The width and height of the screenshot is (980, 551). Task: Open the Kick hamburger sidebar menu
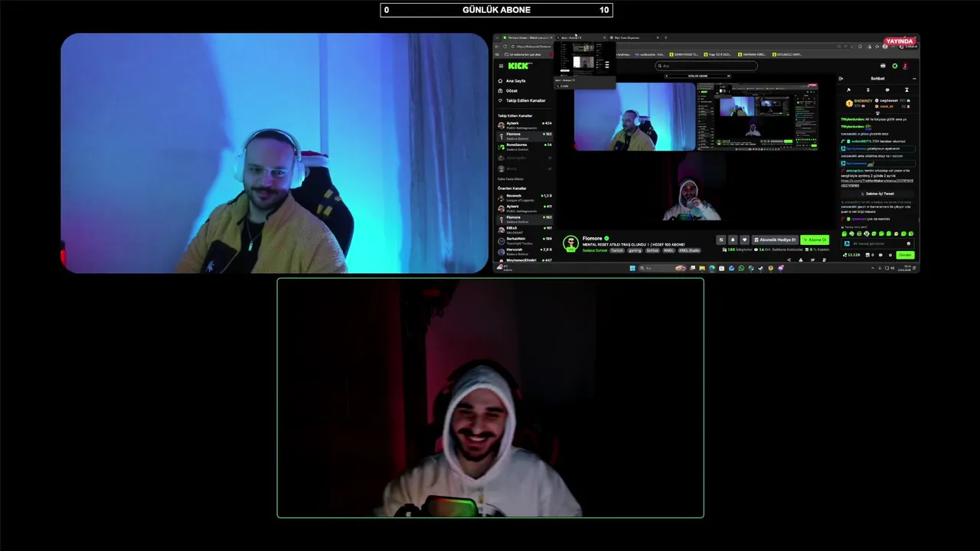[x=501, y=66]
